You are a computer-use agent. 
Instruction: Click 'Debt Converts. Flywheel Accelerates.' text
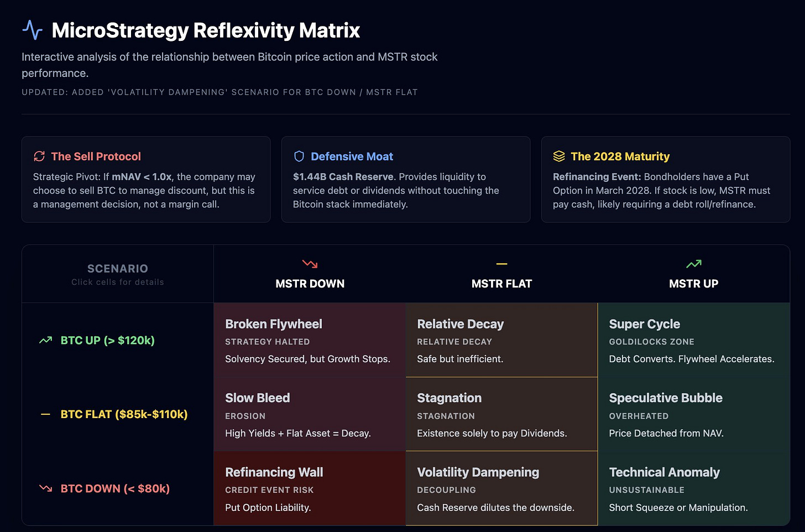[691, 359]
